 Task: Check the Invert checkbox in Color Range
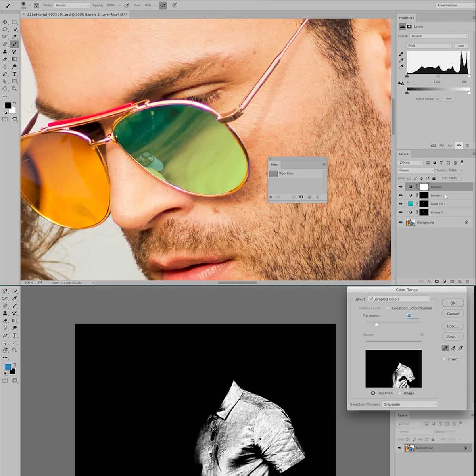coord(444,359)
